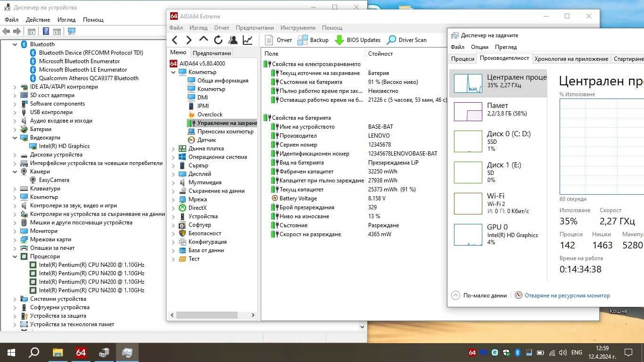Screen dimensions: 644x362
Task: Select the EasyCamera device
Action: [54, 180]
